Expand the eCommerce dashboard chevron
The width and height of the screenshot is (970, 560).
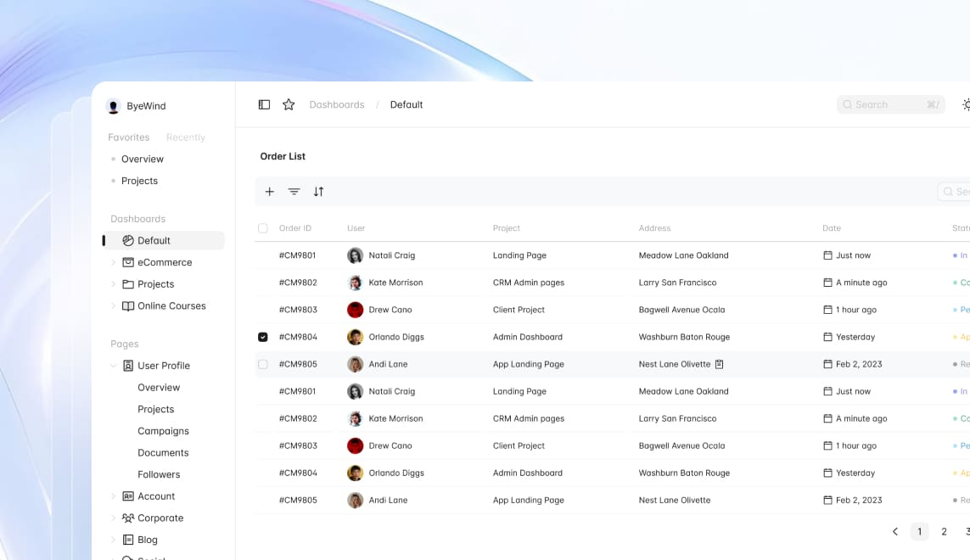114,262
